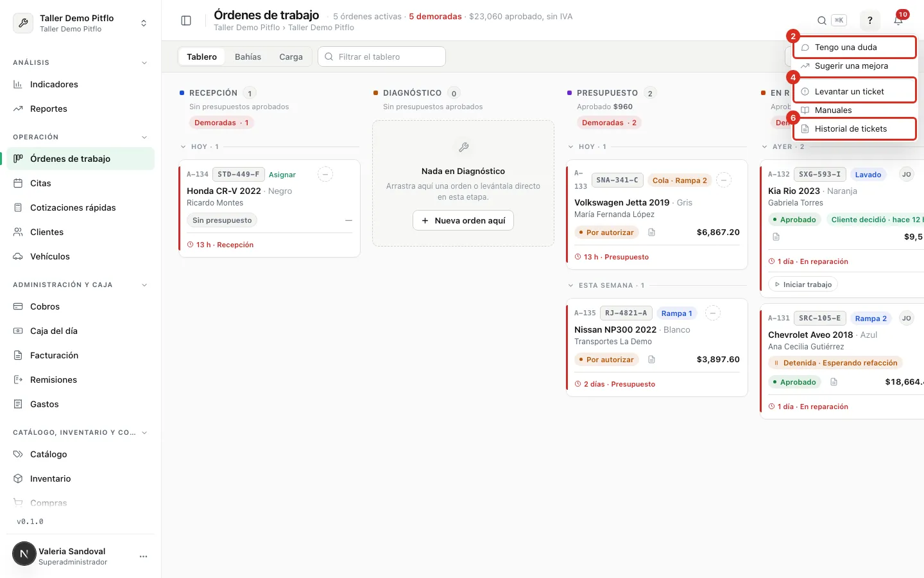Open Cobros section
The image size is (924, 578).
click(x=80, y=306)
